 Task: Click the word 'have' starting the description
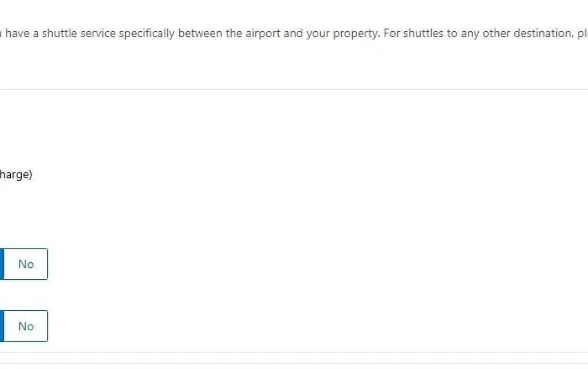(18, 34)
